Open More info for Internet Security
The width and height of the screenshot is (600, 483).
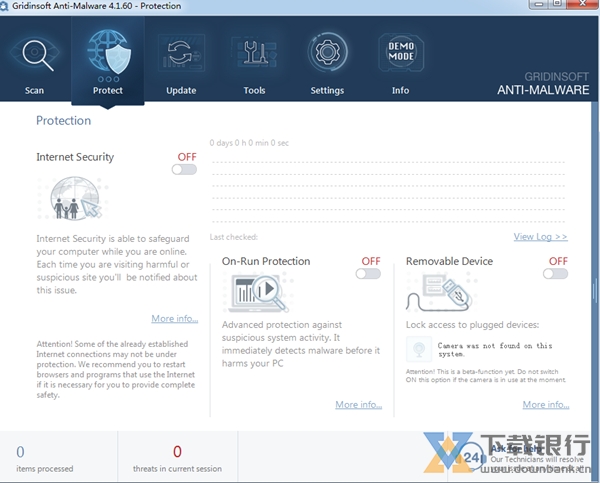click(174, 318)
